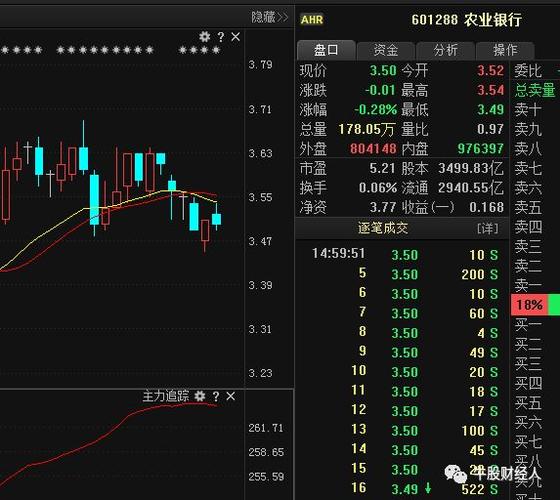The width and height of the screenshot is (560, 500).
Task: Switch to the 操作 tab
Action: pos(505,50)
